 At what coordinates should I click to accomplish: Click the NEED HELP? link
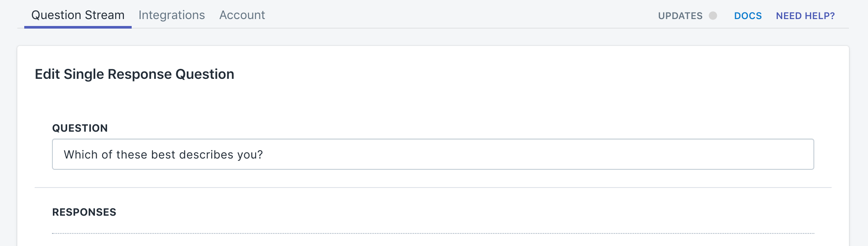805,16
